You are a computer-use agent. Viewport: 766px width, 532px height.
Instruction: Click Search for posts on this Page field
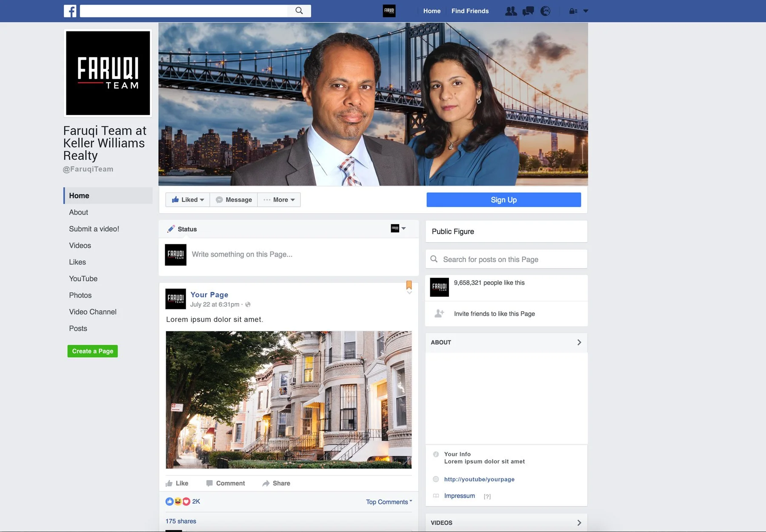click(506, 259)
